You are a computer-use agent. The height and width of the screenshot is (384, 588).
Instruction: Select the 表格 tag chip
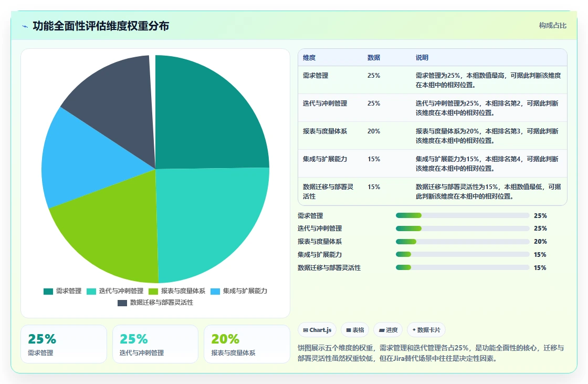click(x=355, y=330)
